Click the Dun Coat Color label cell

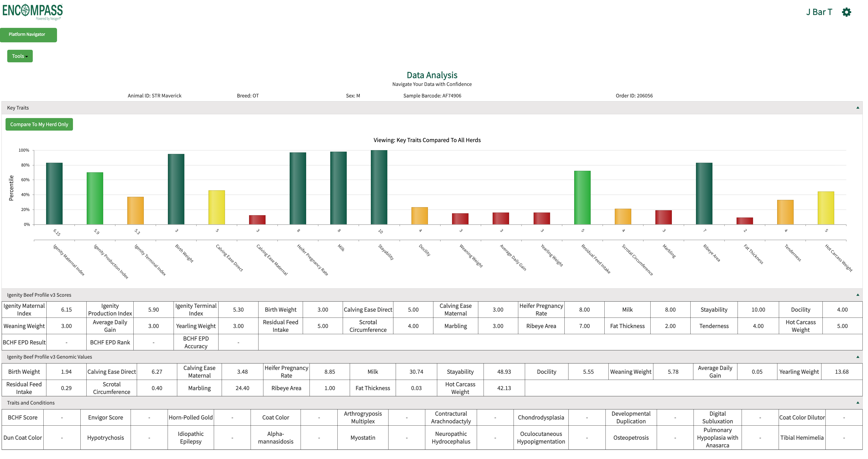(x=23, y=438)
